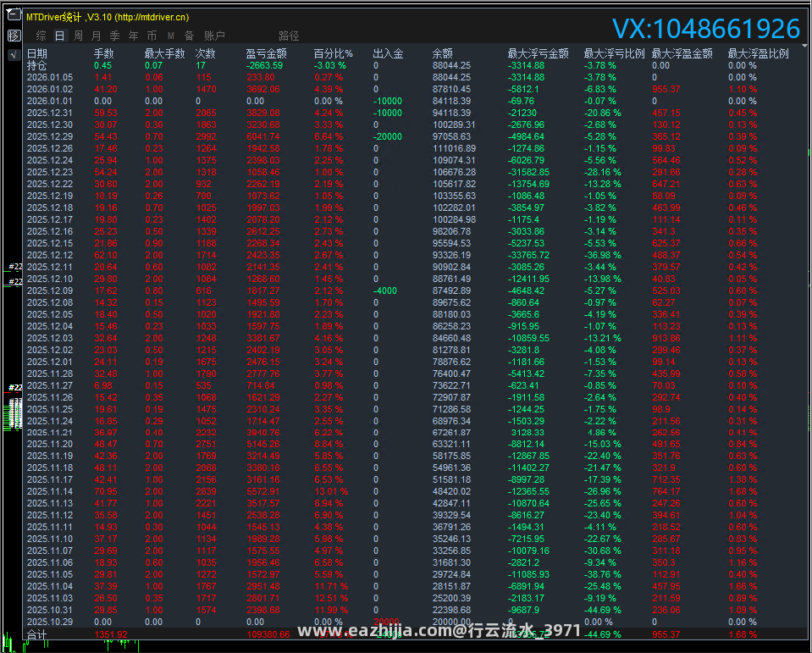Open the 月 monthly tab
The height and width of the screenshot is (653, 812).
[97, 36]
